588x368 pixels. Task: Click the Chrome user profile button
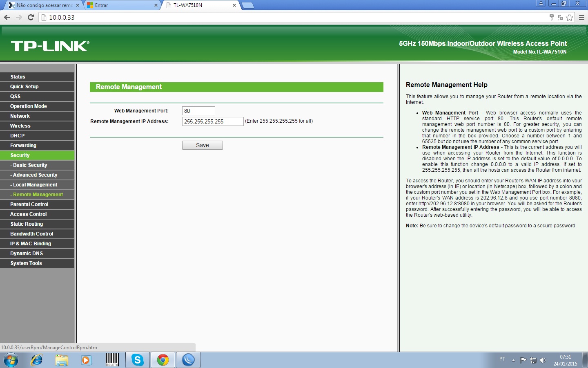pyautogui.click(x=541, y=3)
